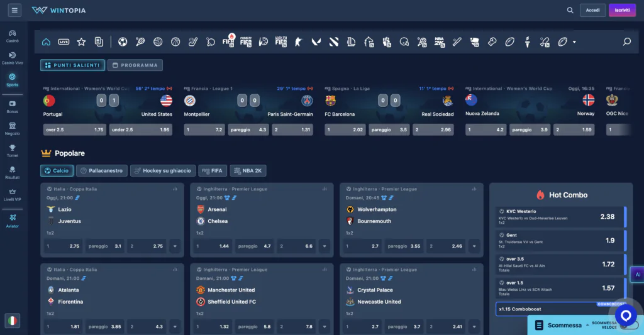The height and width of the screenshot is (335, 644).
Task: Open the live chat bubble
Action: coord(626,316)
